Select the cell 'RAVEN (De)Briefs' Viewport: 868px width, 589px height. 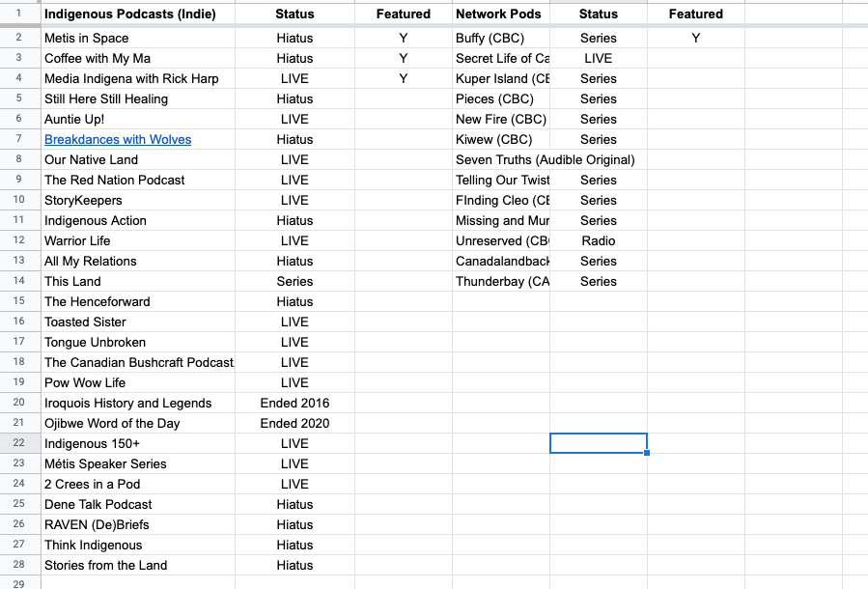pyautogui.click(x=138, y=524)
